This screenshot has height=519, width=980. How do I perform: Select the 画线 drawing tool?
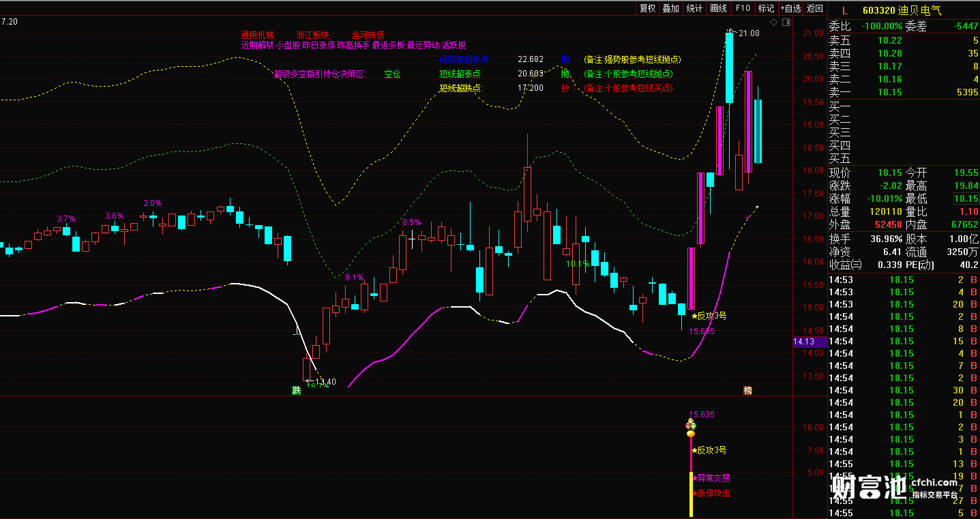click(718, 8)
